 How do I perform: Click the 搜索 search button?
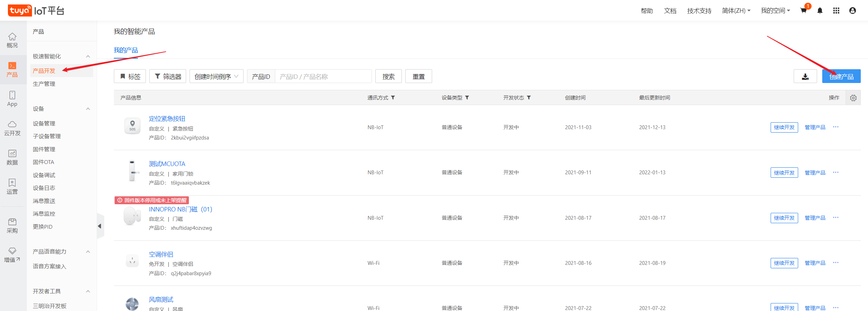click(388, 76)
